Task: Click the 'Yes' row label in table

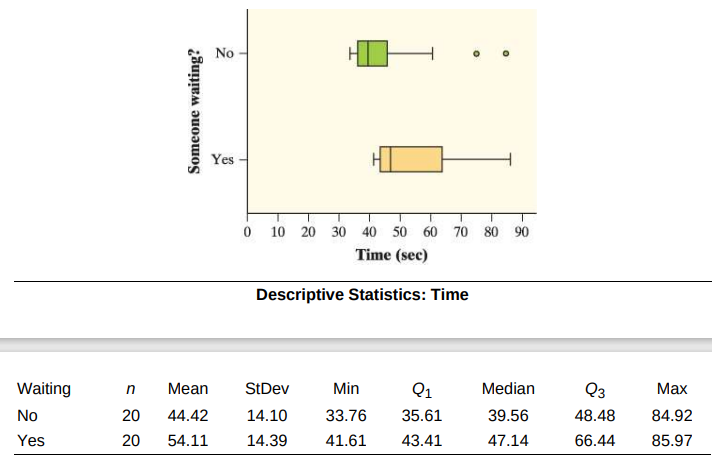Action: (x=31, y=440)
